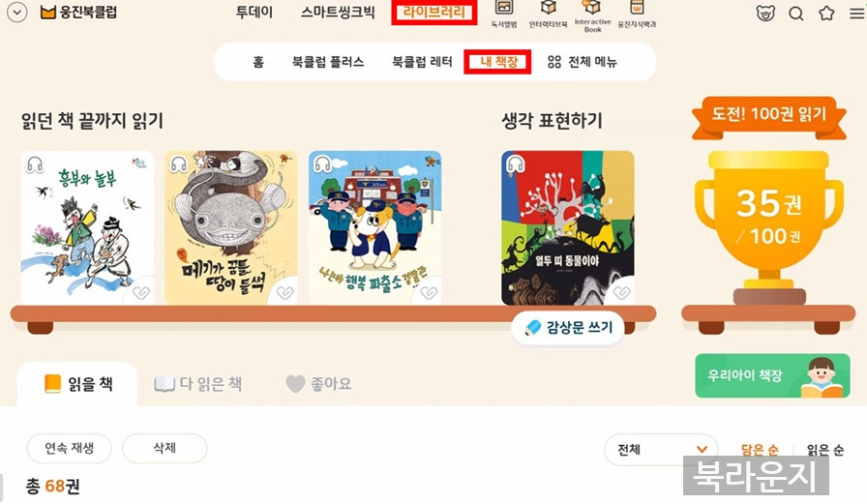The width and height of the screenshot is (867, 504).
Task: Open the Interactive Book icon
Action: 592,16
